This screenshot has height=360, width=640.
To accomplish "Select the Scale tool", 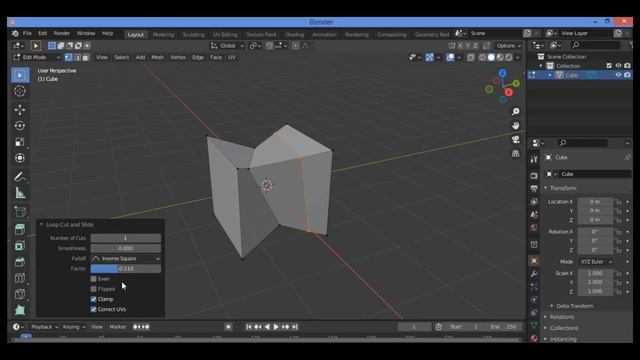I will coord(20,142).
